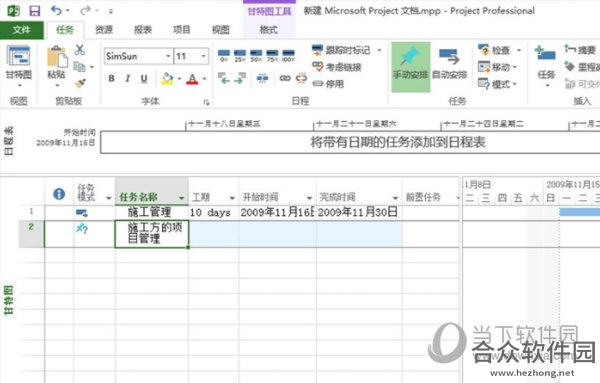Image resolution: width=600 pixels, height=383 pixels.
Task: Click task mode icon for row 2
Action: [82, 229]
